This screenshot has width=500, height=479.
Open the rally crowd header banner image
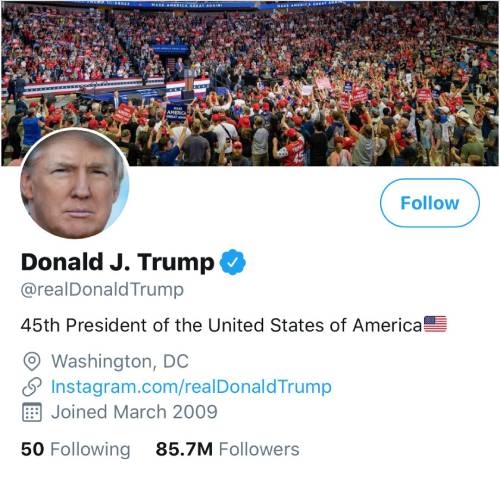[250, 83]
